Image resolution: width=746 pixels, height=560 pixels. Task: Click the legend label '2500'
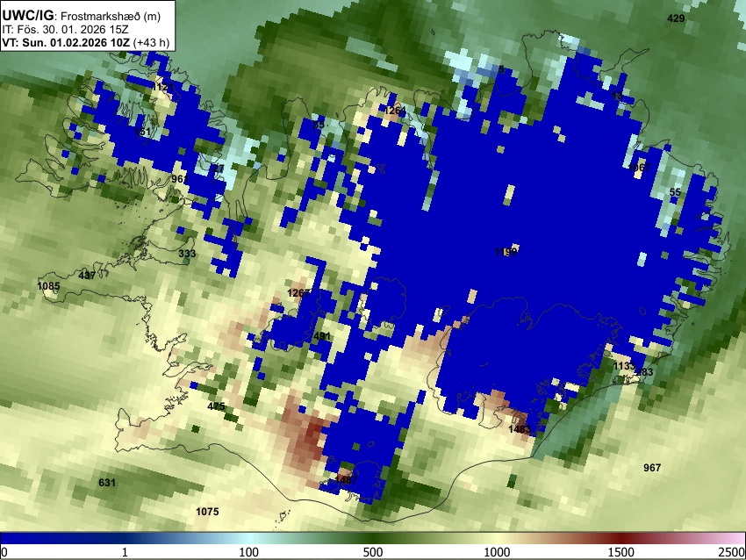click(733, 552)
